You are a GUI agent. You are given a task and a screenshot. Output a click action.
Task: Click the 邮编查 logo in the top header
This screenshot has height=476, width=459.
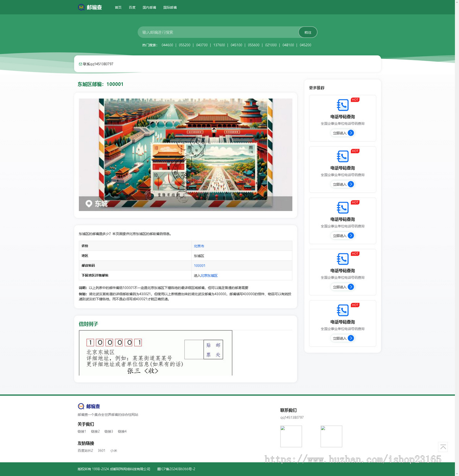point(90,7)
